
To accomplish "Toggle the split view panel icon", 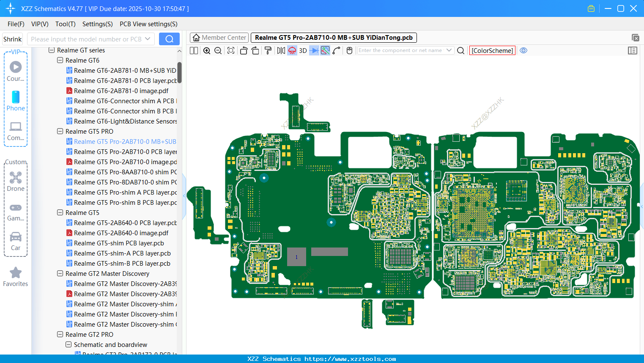I will point(194,51).
